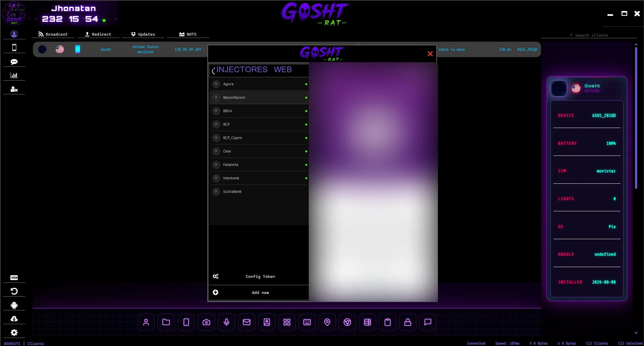
Task: Click the VISA card sidebar icon
Action: pos(14,277)
